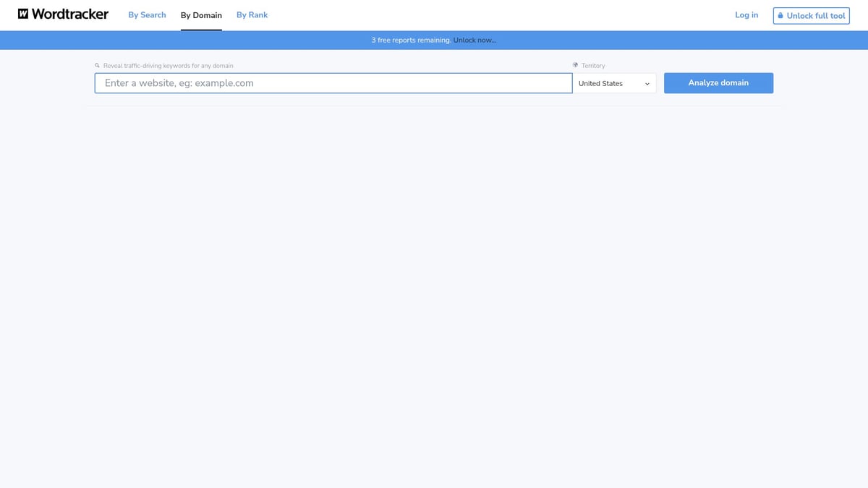868x488 pixels.
Task: Click the Unlock full tool button
Action: tap(811, 15)
